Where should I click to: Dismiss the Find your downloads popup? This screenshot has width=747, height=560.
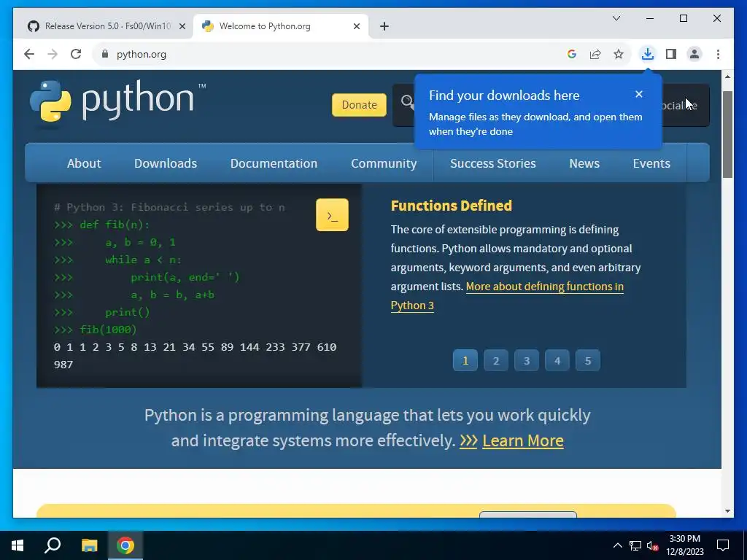pyautogui.click(x=639, y=94)
